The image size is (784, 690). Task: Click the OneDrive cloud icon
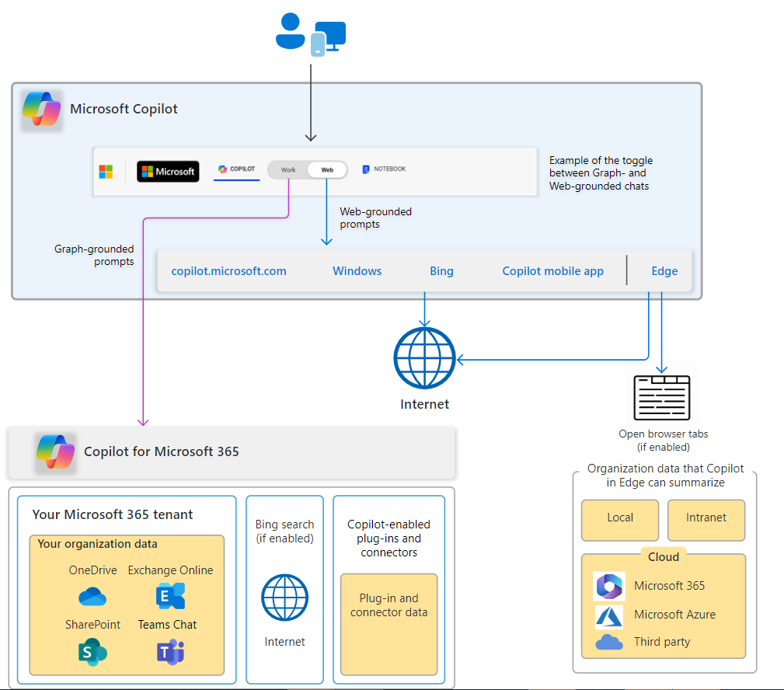click(x=92, y=597)
